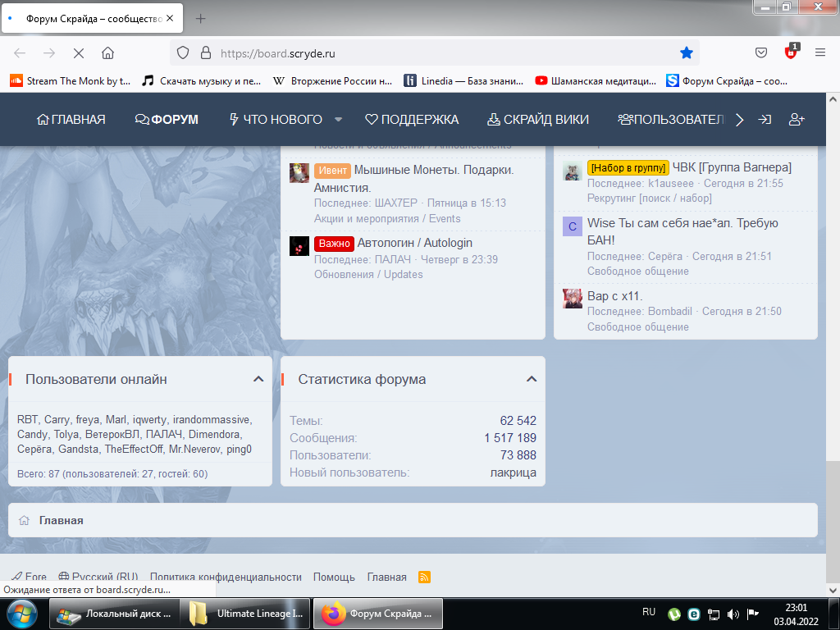This screenshot has height=630, width=840.
Task: Collapse the Статистика форума block
Action: pos(532,379)
